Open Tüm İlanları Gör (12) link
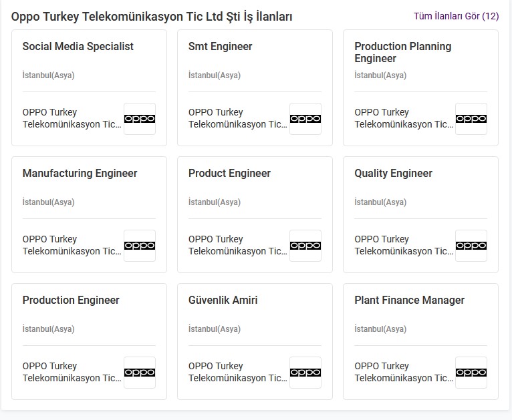Viewport: 512px width, 420px height. (456, 16)
